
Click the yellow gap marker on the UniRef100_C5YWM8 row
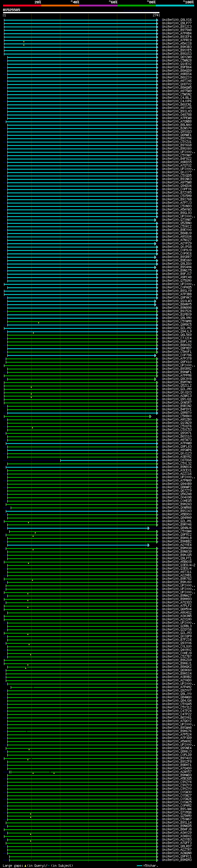pyautogui.click(x=38, y=322)
